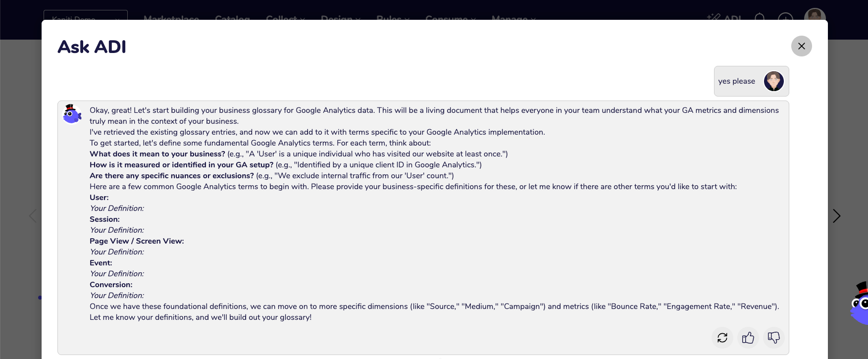The image size is (868, 359).
Task: Click user avatar beside 'yes please' message
Action: (x=773, y=81)
